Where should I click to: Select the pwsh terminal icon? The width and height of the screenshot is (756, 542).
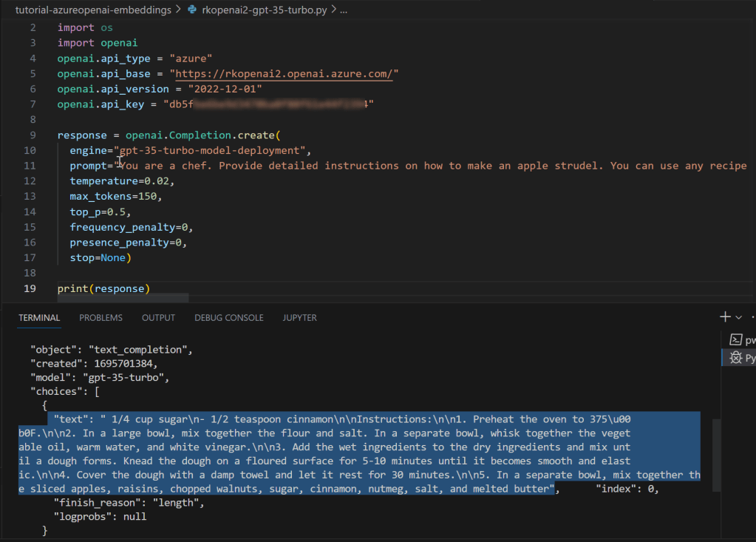tap(735, 340)
